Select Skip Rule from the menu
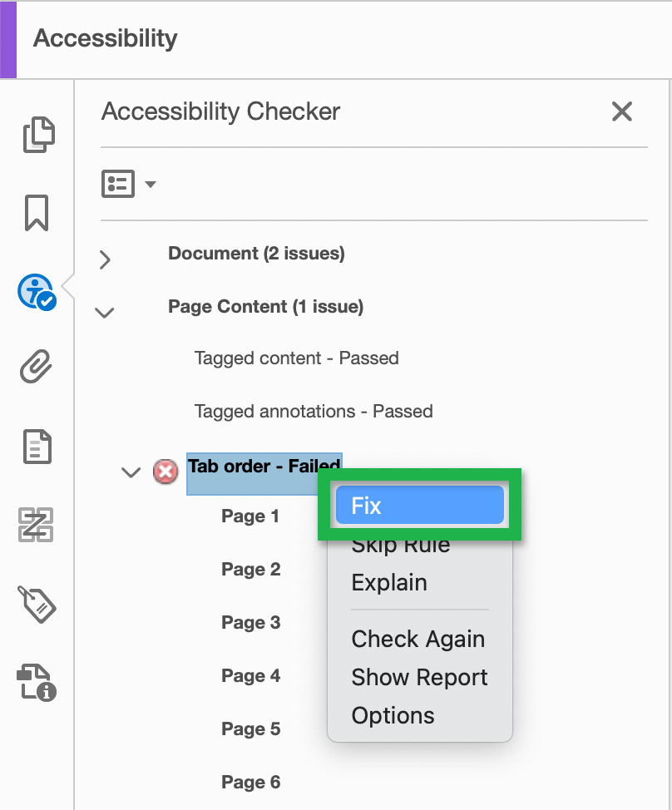 400,543
